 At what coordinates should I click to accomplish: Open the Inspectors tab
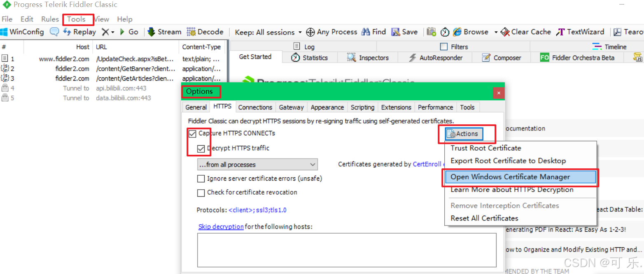[x=368, y=58]
